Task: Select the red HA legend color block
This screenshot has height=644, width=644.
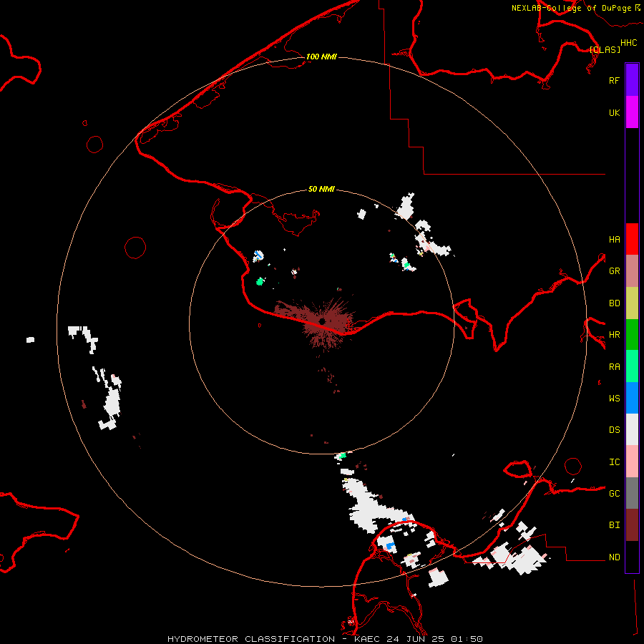Action: point(632,239)
